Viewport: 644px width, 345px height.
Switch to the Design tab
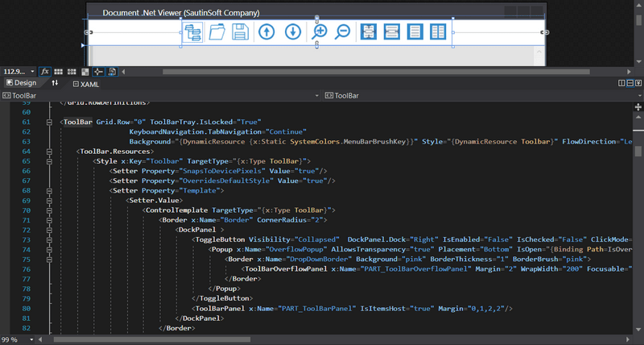(22, 83)
